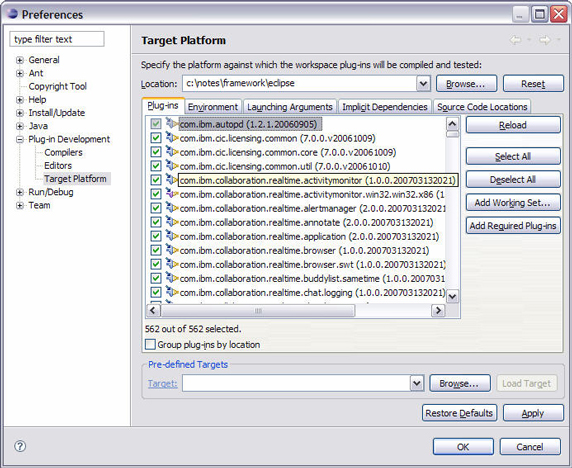Click the Eclipse icon in title bar
This screenshot has width=572, height=468.
point(12,14)
